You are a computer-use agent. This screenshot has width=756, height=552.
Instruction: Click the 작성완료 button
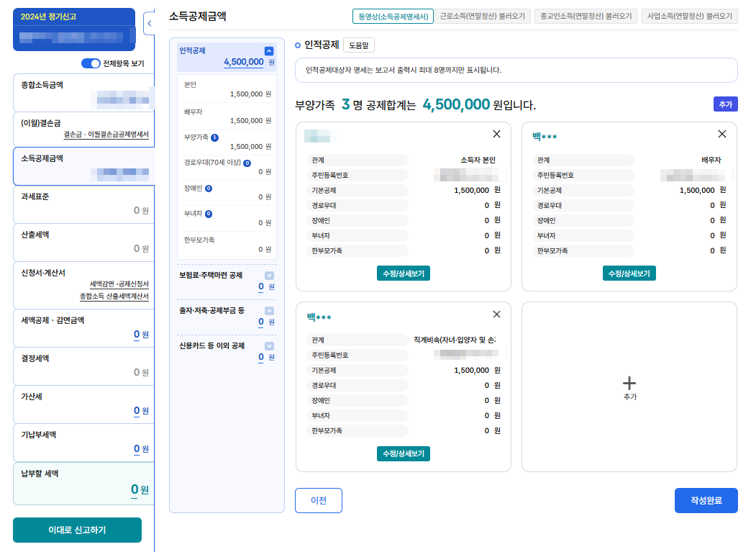[706, 500]
